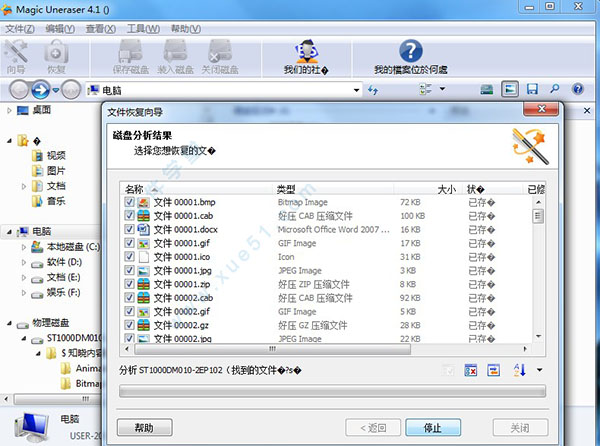Click the 停止 button
The height and width of the screenshot is (446, 600).
click(x=433, y=428)
